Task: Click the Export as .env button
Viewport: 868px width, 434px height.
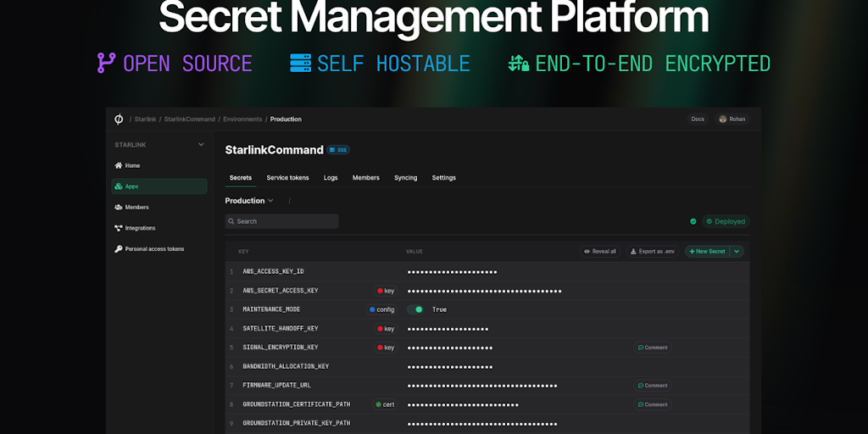Action: (x=653, y=251)
